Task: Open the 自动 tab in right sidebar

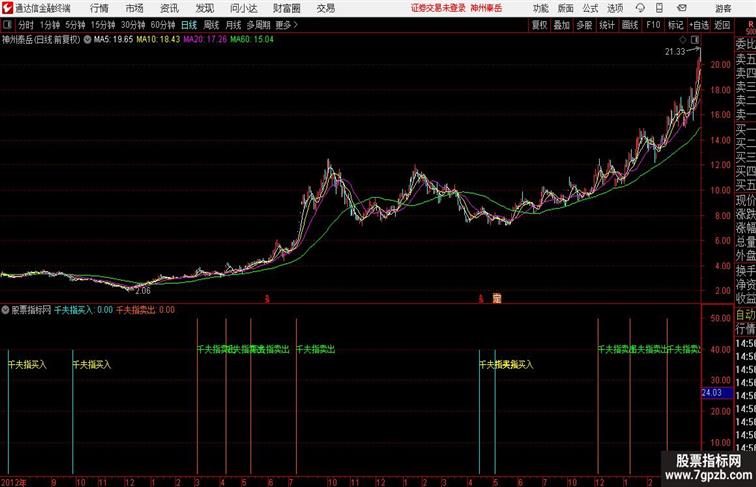Action: [745, 315]
